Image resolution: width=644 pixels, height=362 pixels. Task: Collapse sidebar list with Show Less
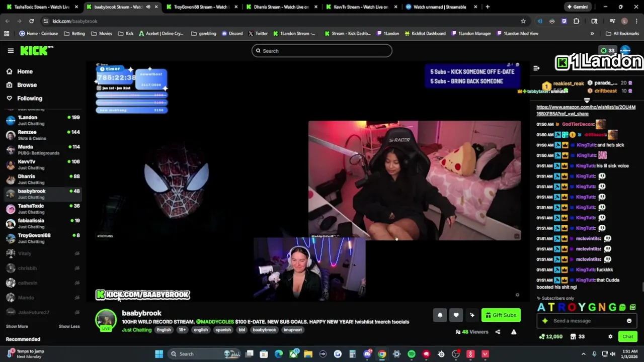(69, 326)
